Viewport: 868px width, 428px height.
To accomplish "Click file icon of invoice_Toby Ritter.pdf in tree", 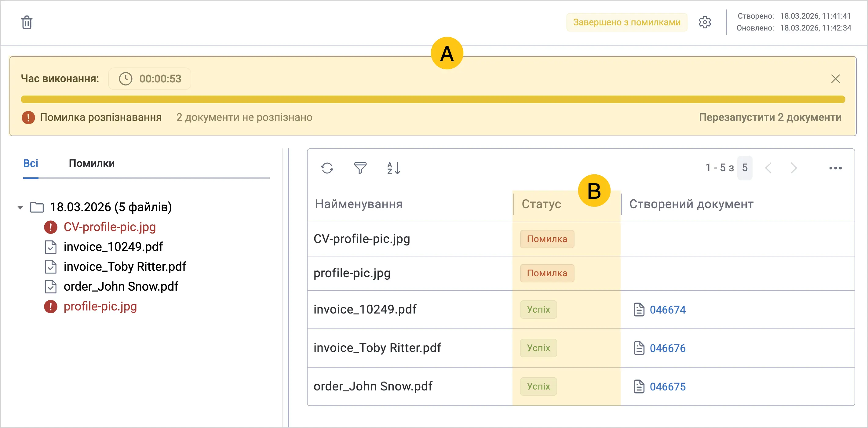I will pos(50,267).
